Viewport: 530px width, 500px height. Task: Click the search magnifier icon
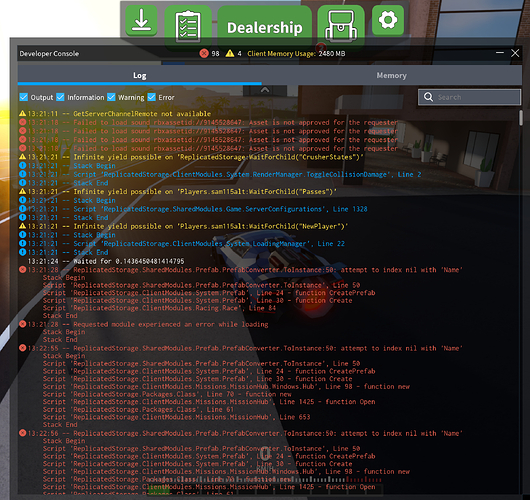(428, 97)
